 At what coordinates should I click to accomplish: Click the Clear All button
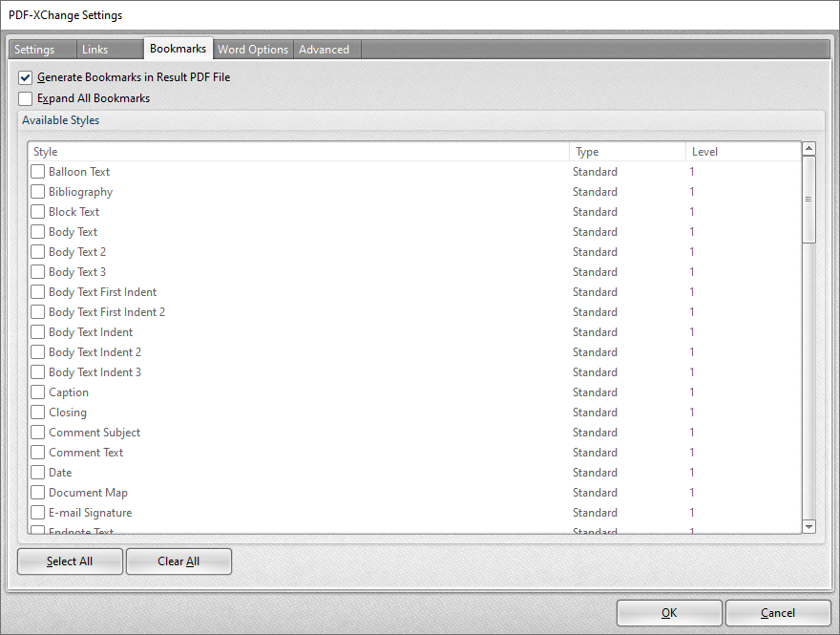[x=178, y=561]
